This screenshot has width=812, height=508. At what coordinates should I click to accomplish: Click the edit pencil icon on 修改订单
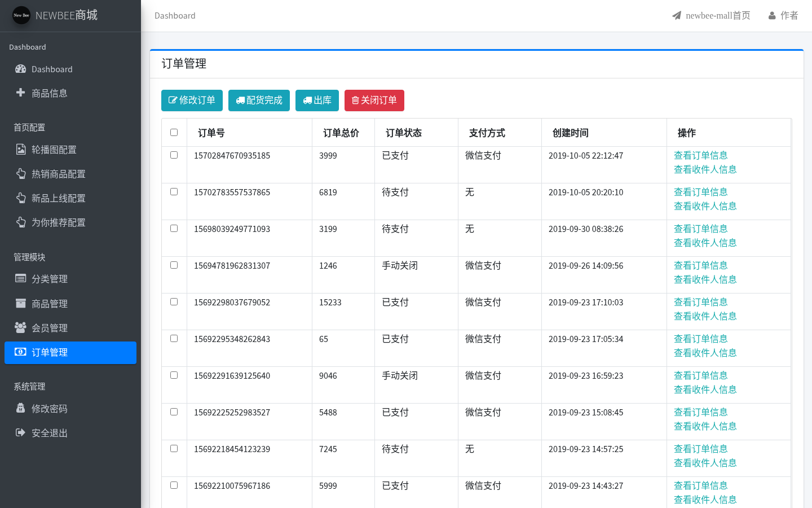(173, 100)
